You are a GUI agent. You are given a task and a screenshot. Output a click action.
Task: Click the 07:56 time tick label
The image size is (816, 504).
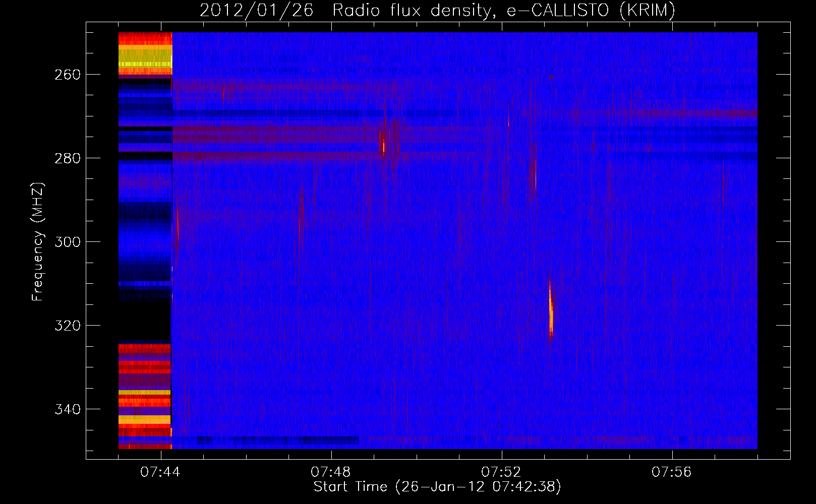(x=672, y=472)
